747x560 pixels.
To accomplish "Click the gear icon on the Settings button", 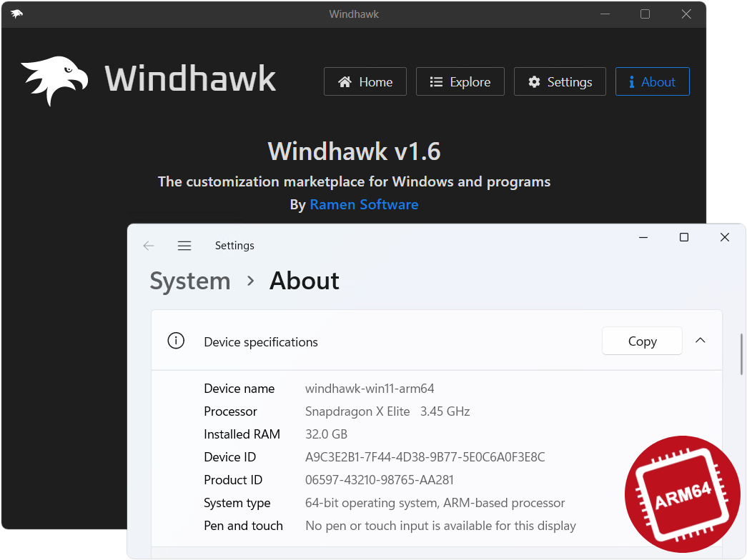I will coord(534,81).
